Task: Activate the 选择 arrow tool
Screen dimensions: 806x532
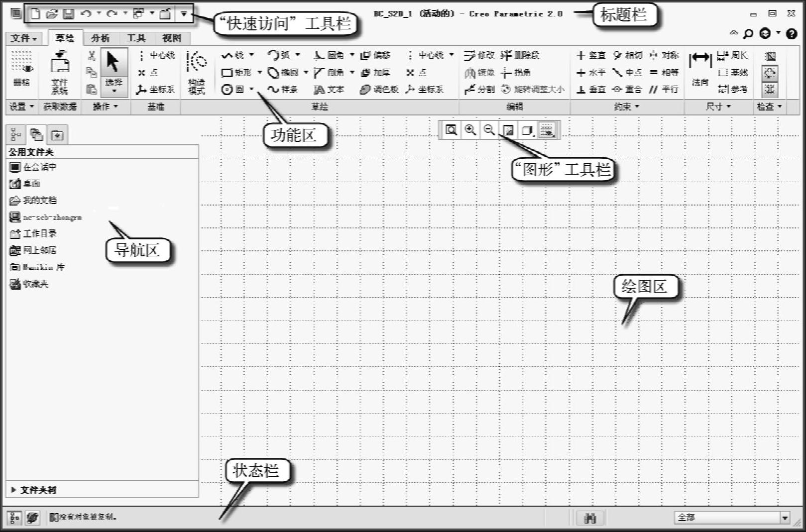Action: [114, 72]
